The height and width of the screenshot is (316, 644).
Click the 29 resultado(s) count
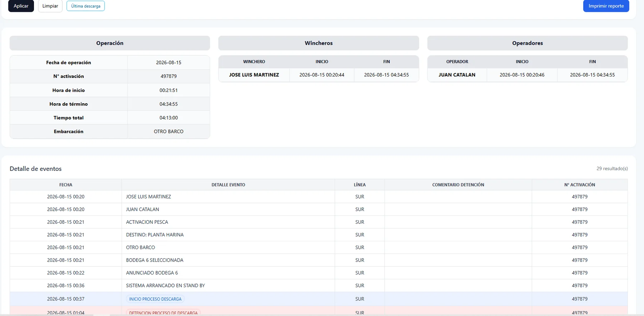coord(612,168)
